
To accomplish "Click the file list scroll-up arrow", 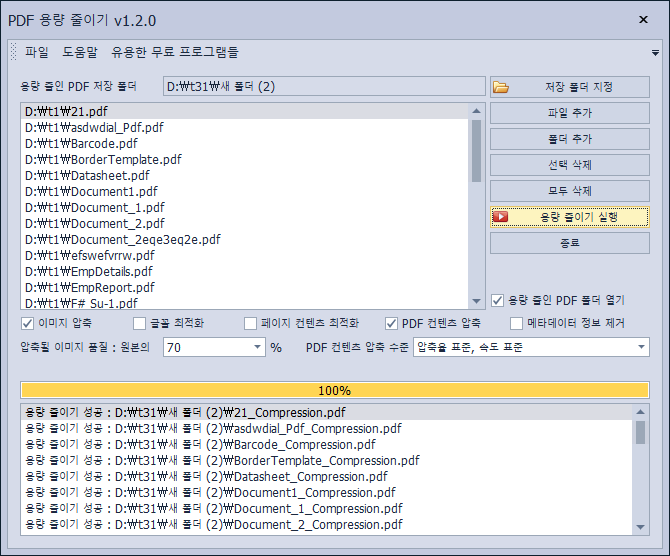I will coord(476,111).
